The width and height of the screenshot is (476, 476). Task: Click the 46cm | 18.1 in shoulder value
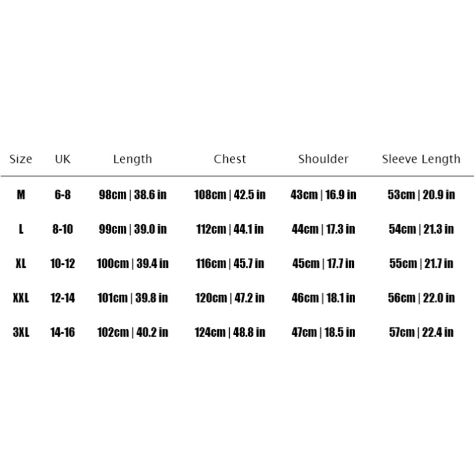[x=323, y=297]
